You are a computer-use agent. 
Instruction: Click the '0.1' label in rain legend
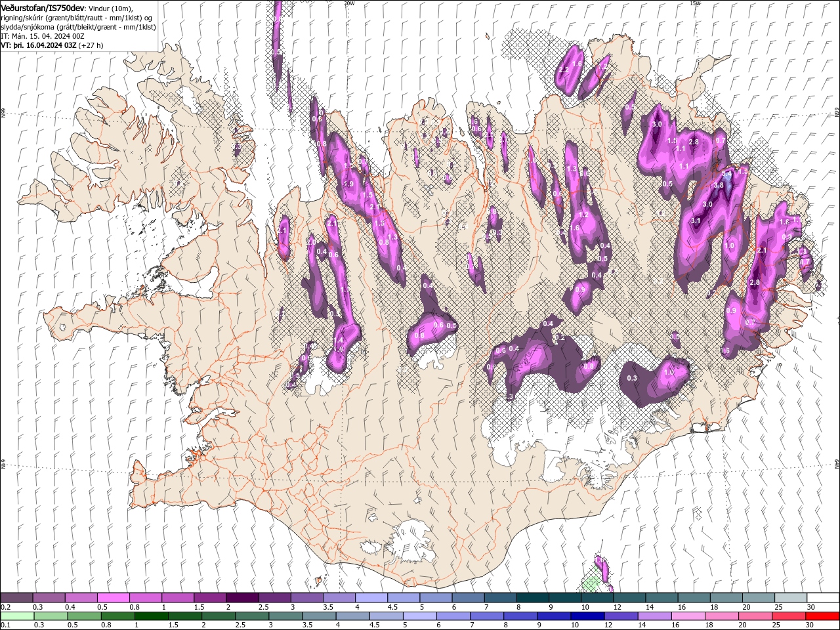(5, 625)
